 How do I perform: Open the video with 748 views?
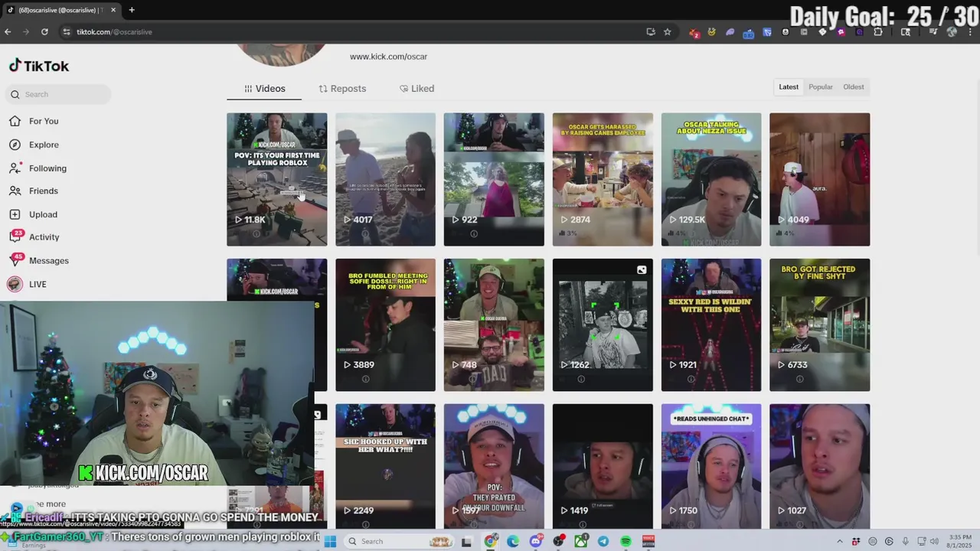(x=494, y=325)
